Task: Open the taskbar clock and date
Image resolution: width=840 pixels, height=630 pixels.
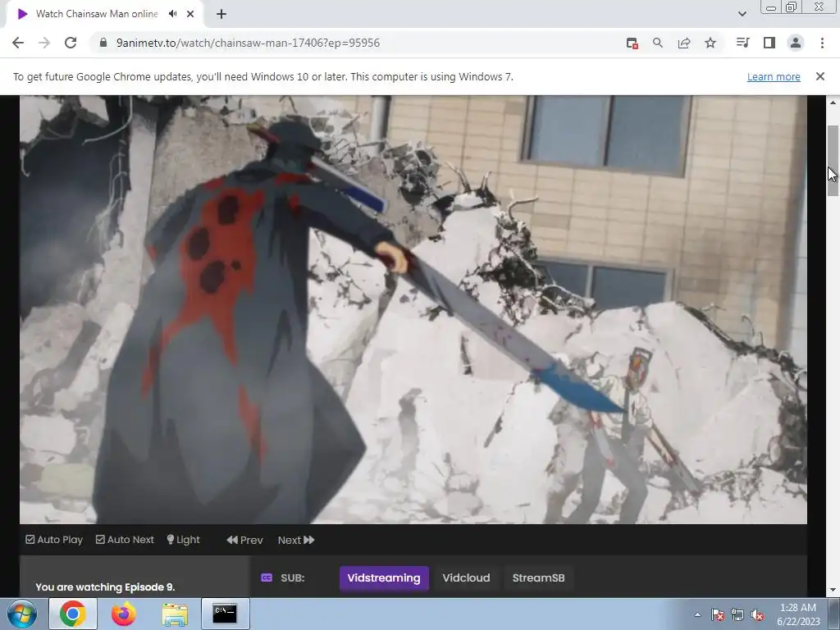Action: (798, 614)
